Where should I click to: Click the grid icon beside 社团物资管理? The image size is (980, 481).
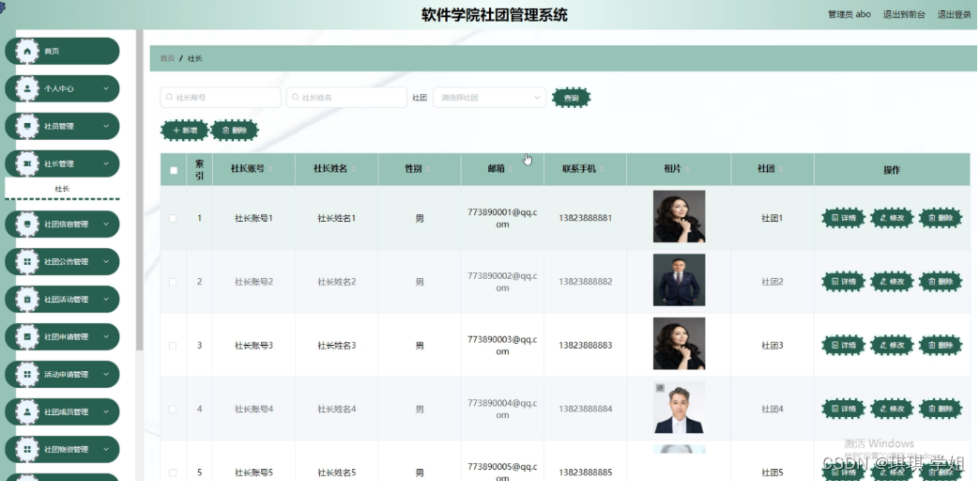pos(27,449)
